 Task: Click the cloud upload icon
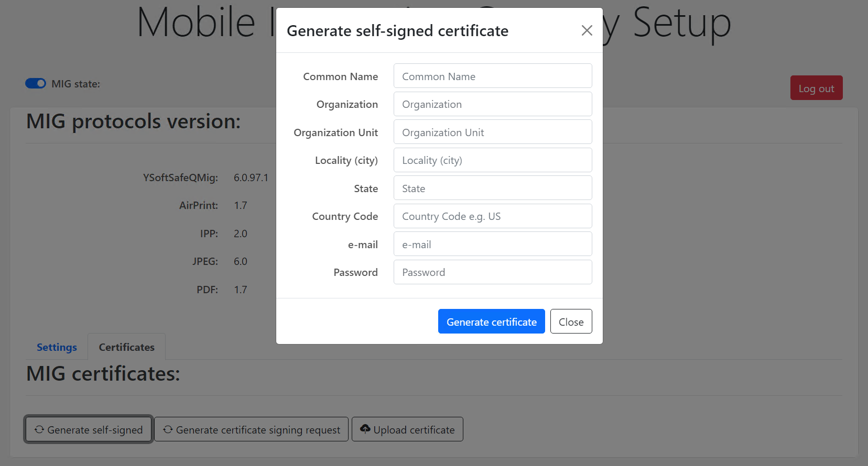[x=365, y=429]
